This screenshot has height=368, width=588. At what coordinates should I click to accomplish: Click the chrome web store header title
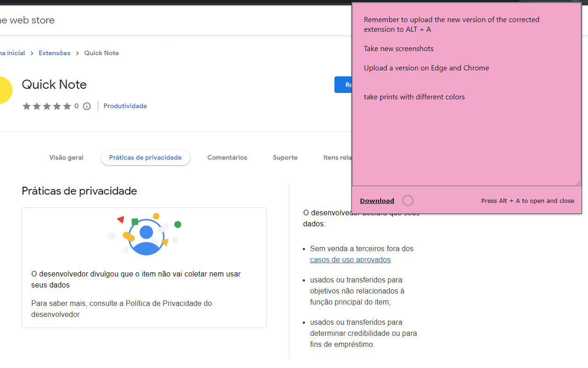coord(28,20)
